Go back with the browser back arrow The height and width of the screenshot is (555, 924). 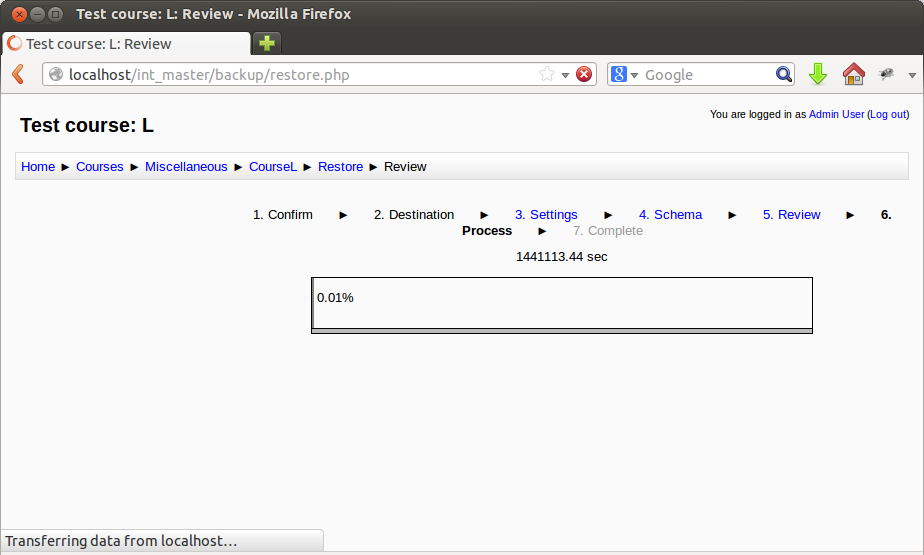pyautogui.click(x=18, y=74)
